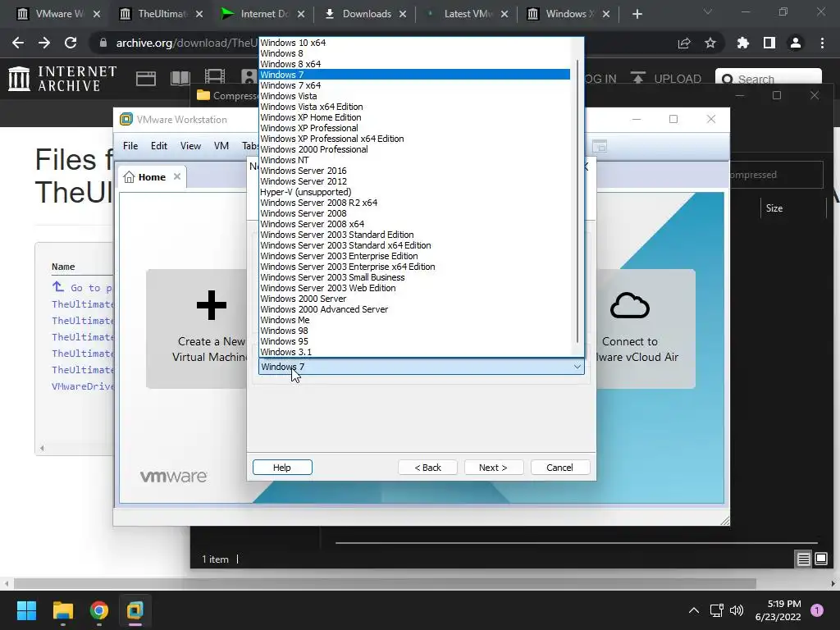The height and width of the screenshot is (630, 840).
Task: Open Windows Start menu
Action: click(26, 610)
